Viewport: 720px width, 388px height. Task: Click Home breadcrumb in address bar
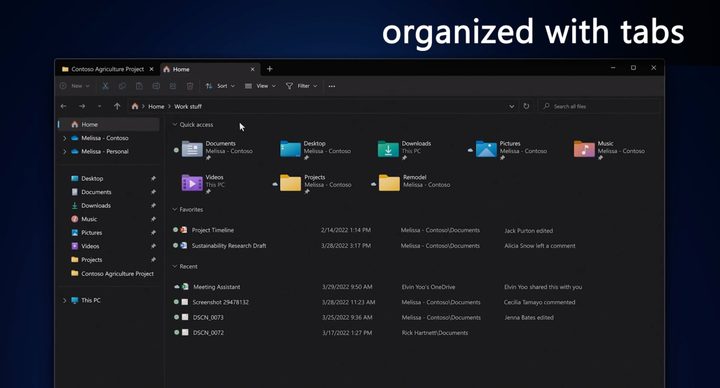(156, 106)
